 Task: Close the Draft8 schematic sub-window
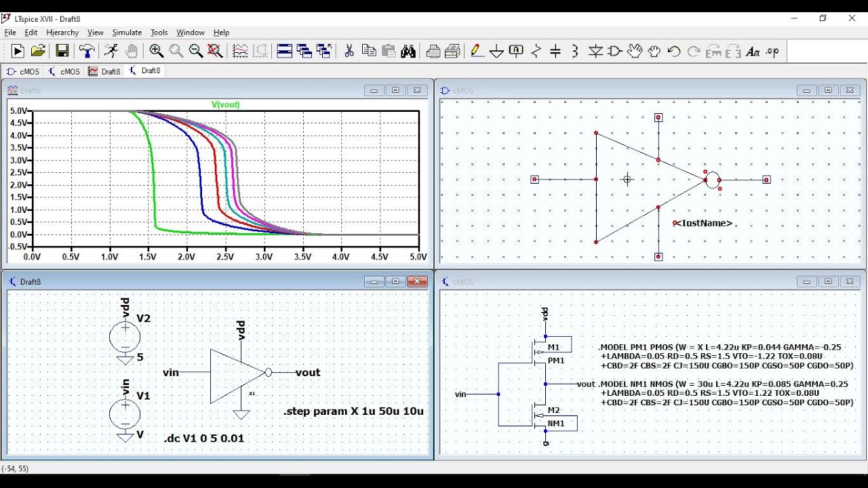click(418, 281)
